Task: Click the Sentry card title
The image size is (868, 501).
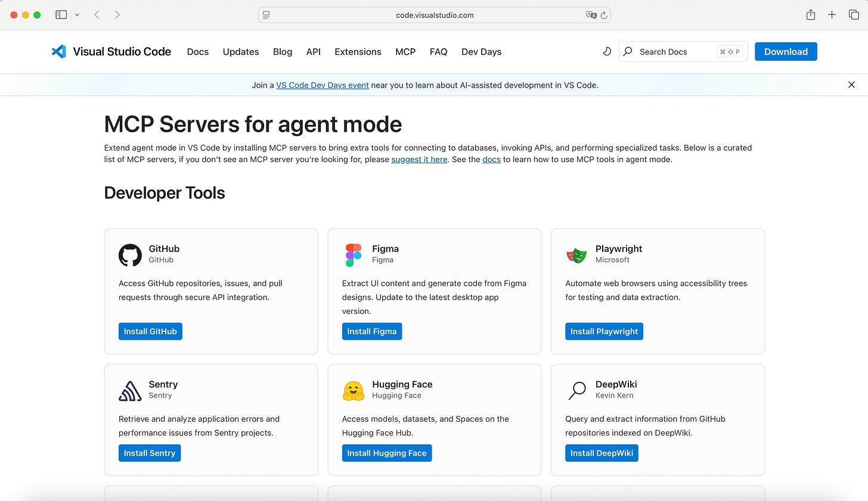Action: 163,385
